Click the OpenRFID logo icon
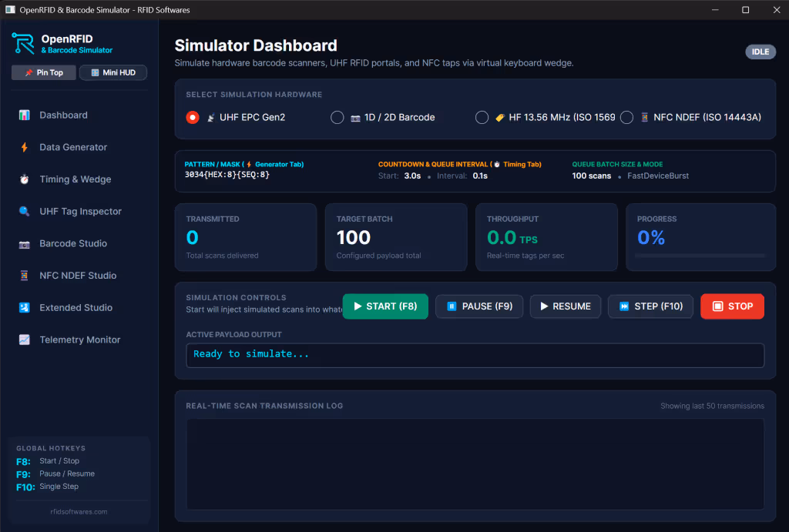789x532 pixels. click(x=22, y=43)
